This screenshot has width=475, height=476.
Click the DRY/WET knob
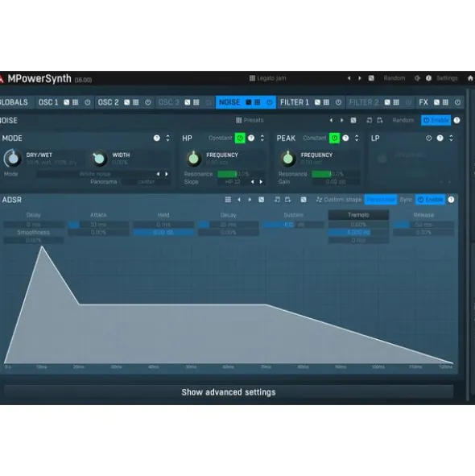point(13,158)
